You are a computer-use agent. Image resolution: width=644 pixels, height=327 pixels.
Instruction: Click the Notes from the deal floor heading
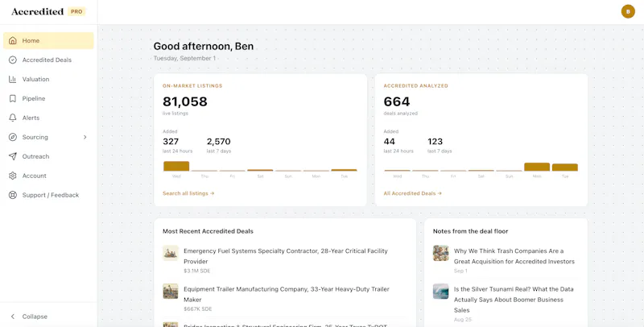pos(470,231)
